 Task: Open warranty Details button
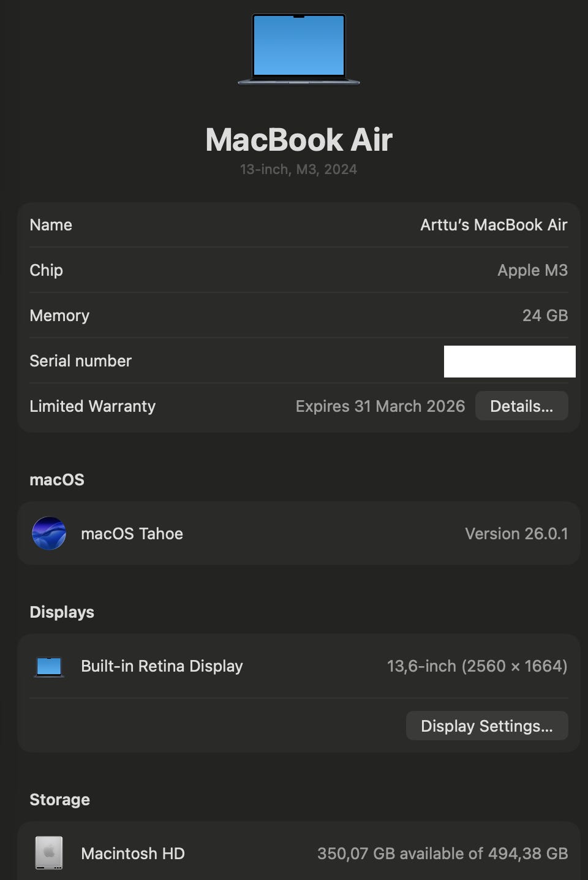[522, 406]
